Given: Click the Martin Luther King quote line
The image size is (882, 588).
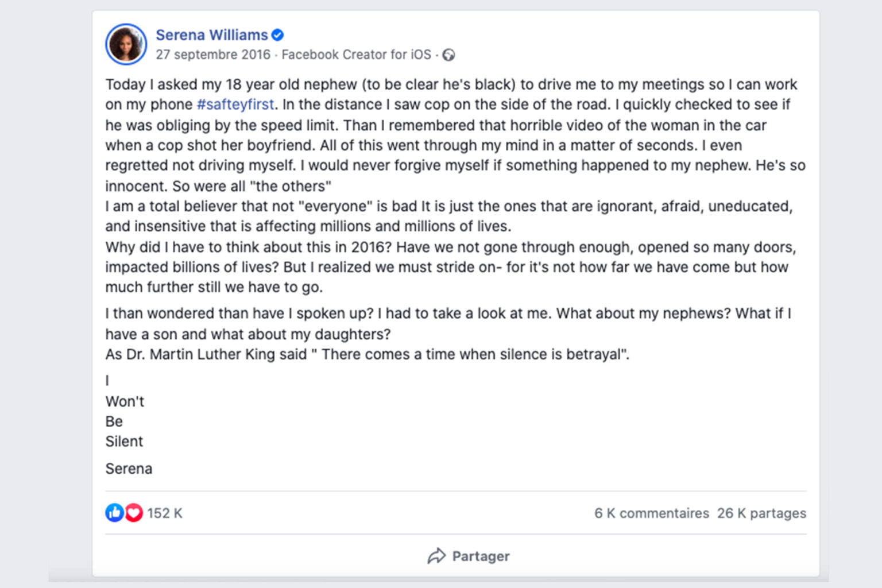Looking at the screenshot, I should coord(367,354).
